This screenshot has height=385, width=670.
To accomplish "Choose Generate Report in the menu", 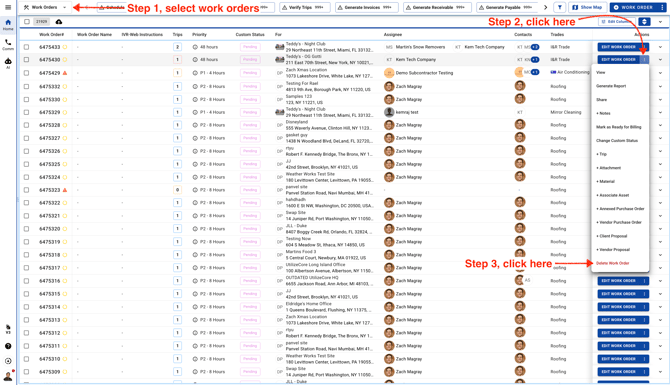I will click(620, 86).
